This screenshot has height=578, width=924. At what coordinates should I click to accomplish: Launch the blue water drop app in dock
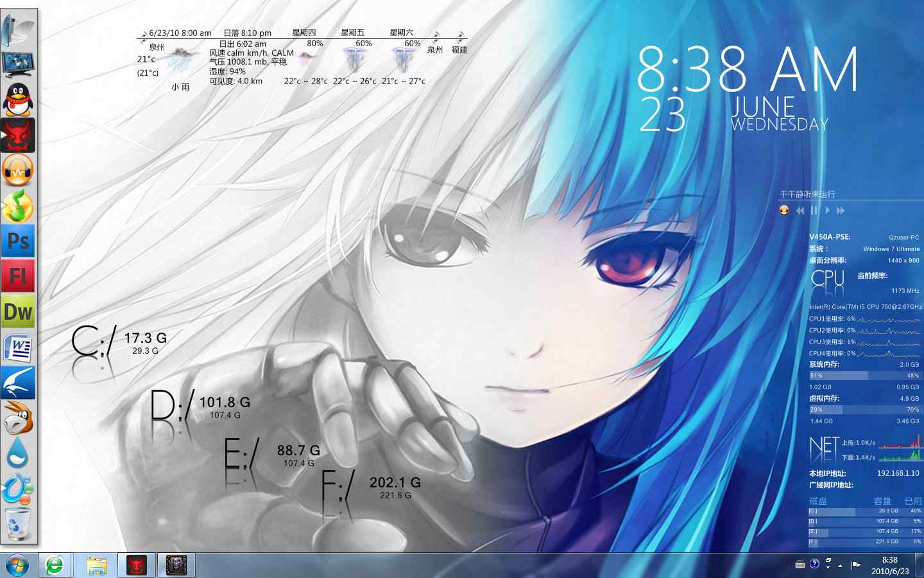point(18,453)
